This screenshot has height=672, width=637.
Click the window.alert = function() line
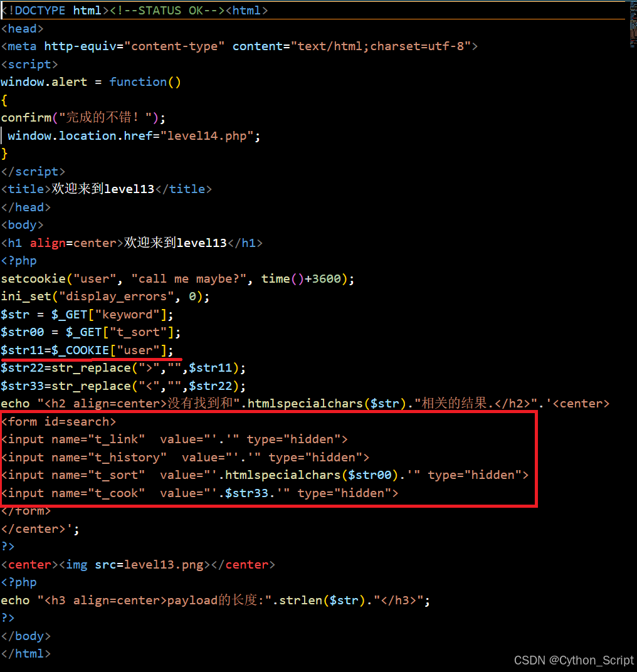pyautogui.click(x=91, y=82)
